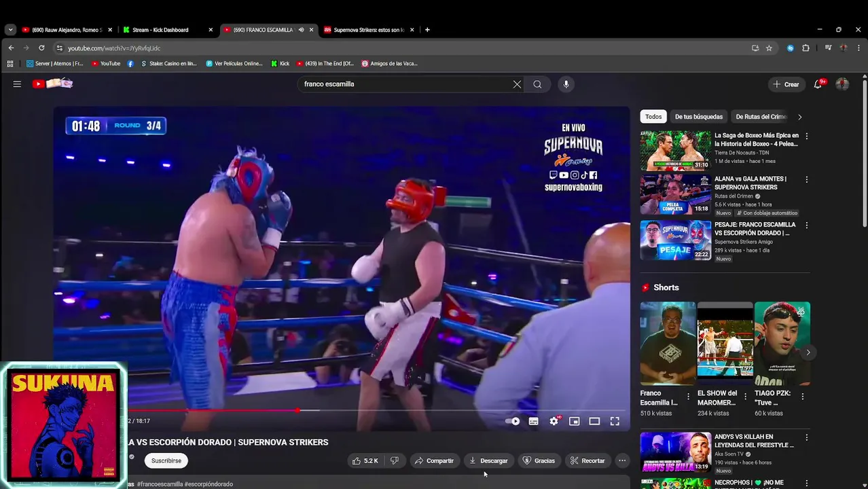The width and height of the screenshot is (868, 489).
Task: Open options for ANDYS VS KILLAH video
Action: coord(807,437)
